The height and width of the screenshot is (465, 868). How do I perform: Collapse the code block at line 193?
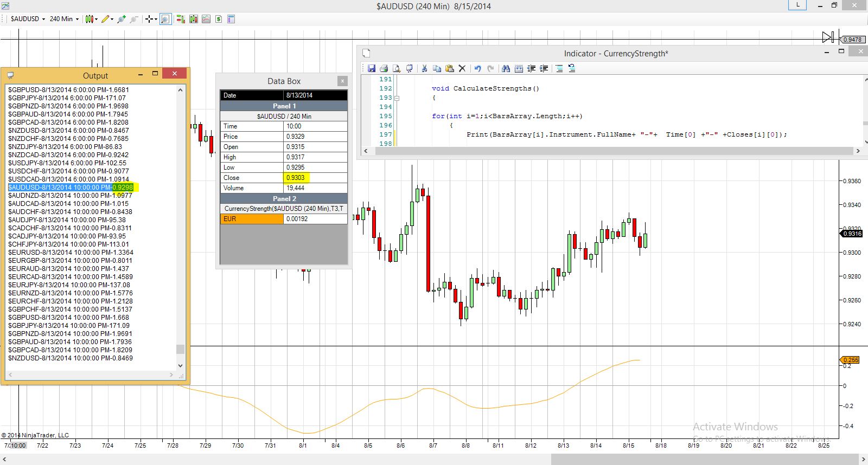[x=397, y=98]
